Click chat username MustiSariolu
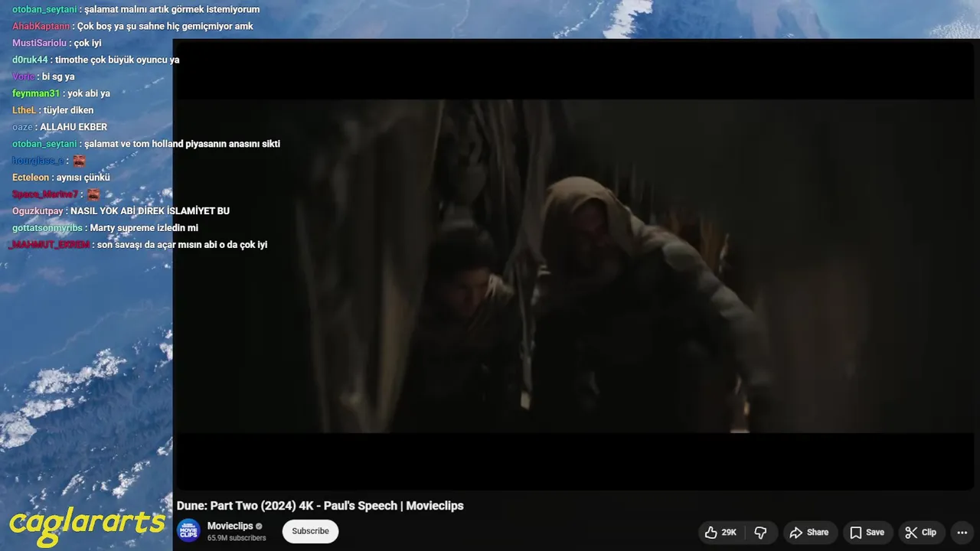Viewport: 980px width, 551px height. pyautogui.click(x=39, y=43)
